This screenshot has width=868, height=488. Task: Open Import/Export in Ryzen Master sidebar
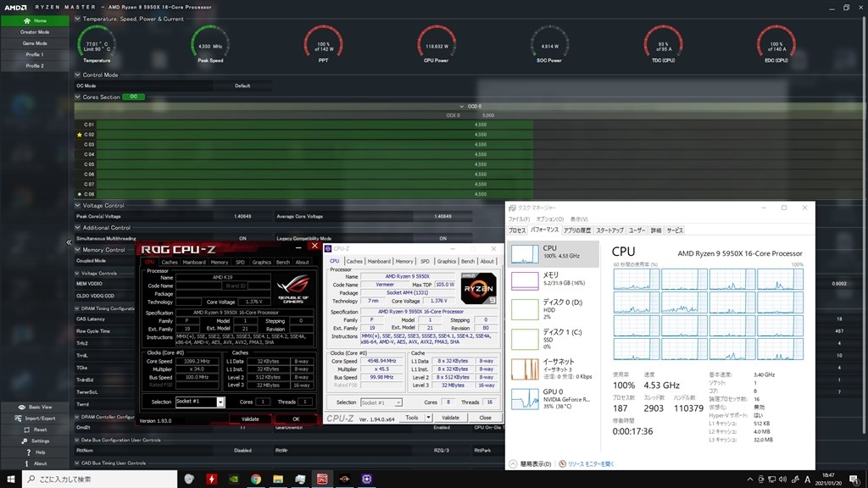[35, 419]
